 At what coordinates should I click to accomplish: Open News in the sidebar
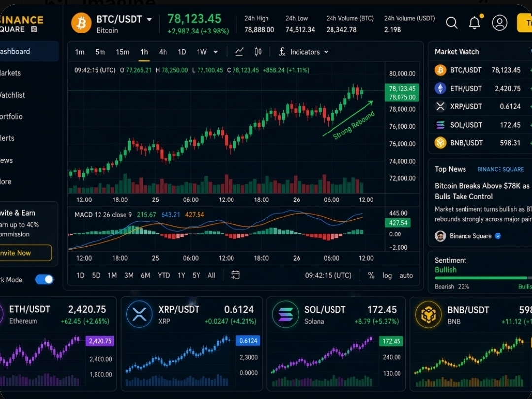[6, 160]
